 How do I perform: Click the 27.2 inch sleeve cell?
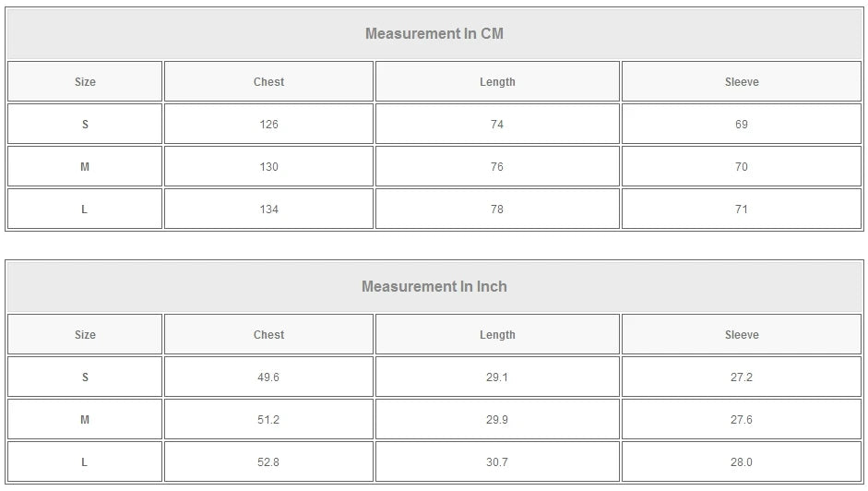742,377
